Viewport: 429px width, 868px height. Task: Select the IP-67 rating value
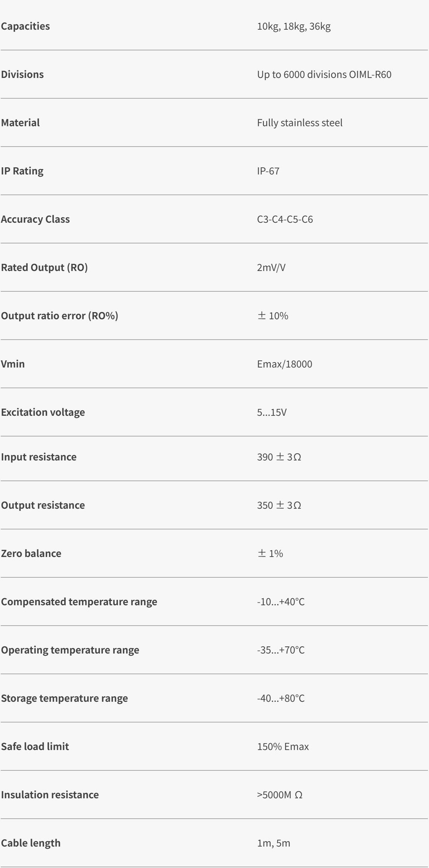click(x=268, y=171)
